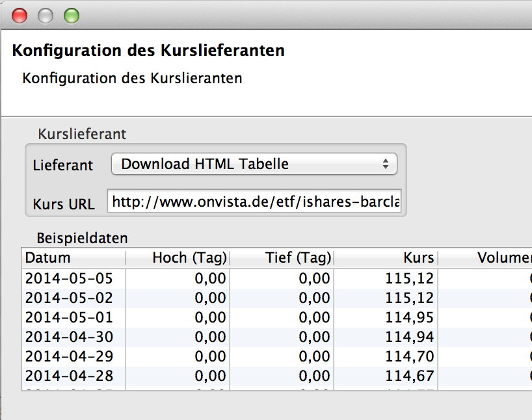Select the 2014-05-02 sample data row

tap(69, 298)
